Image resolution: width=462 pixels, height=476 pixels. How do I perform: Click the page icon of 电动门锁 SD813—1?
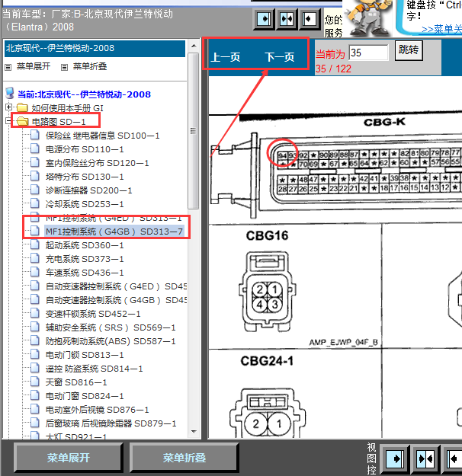click(35, 354)
